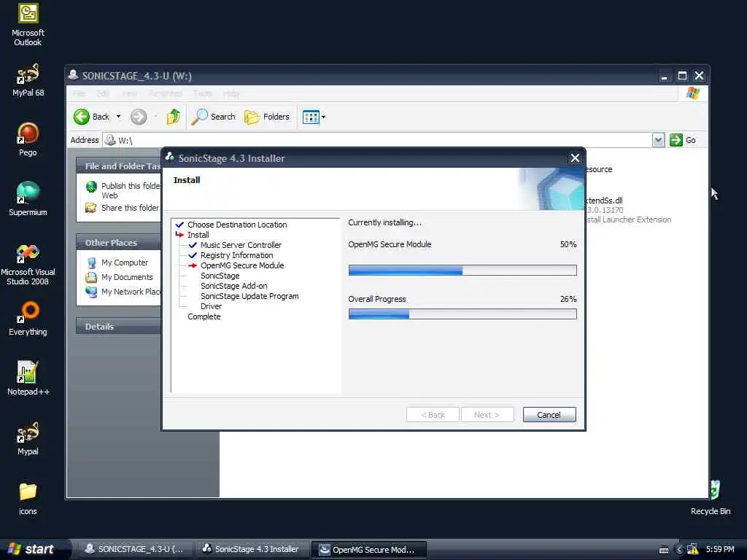Click the SonicStage installer title bar icon

(169, 157)
